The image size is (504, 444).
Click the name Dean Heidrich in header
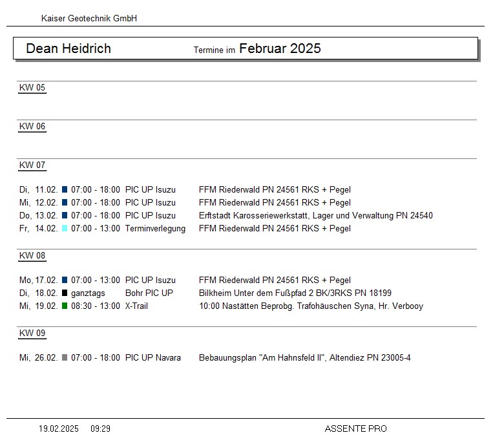click(68, 48)
